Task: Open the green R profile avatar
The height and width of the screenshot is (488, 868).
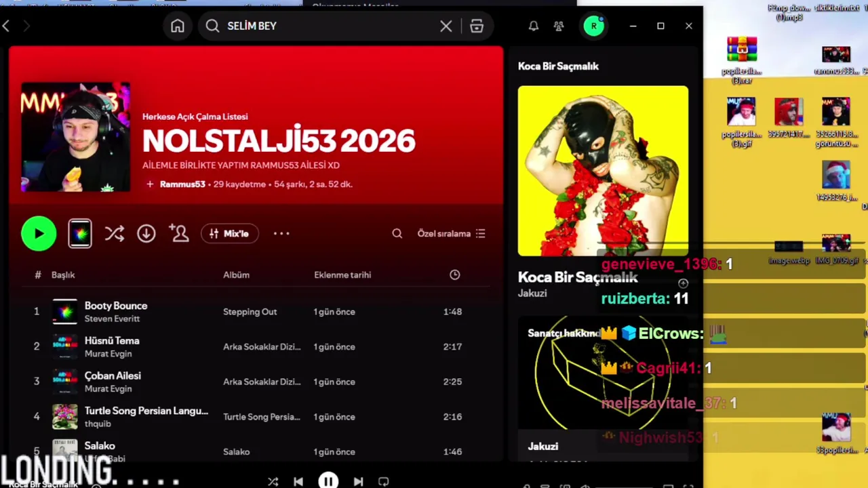Action: 594,26
